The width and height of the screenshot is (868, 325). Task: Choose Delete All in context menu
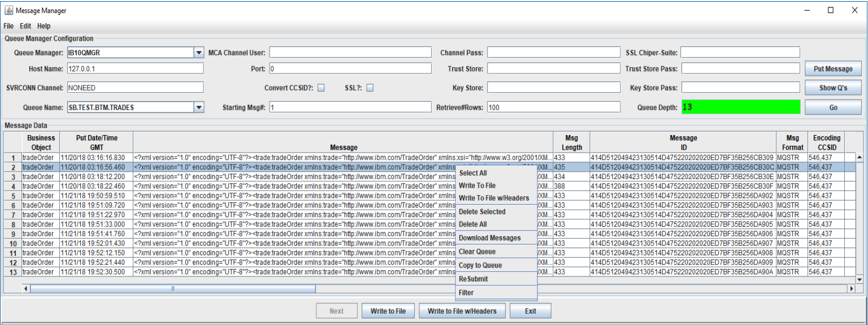click(496, 224)
